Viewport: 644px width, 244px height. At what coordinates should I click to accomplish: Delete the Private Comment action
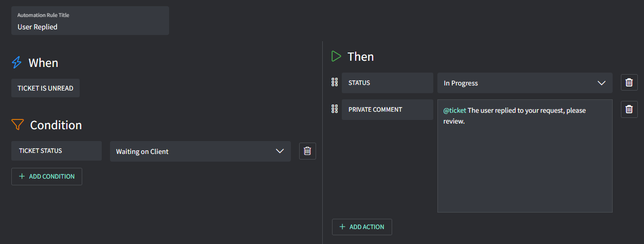click(629, 109)
